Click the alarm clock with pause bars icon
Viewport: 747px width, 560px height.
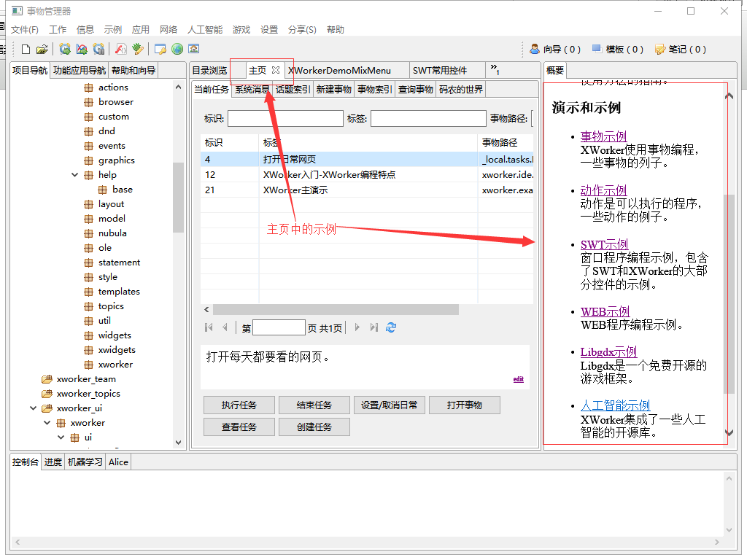[x=98, y=49]
